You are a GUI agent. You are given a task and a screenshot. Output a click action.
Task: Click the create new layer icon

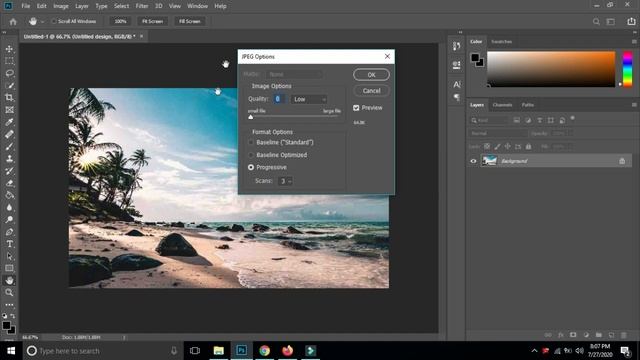coord(611,335)
